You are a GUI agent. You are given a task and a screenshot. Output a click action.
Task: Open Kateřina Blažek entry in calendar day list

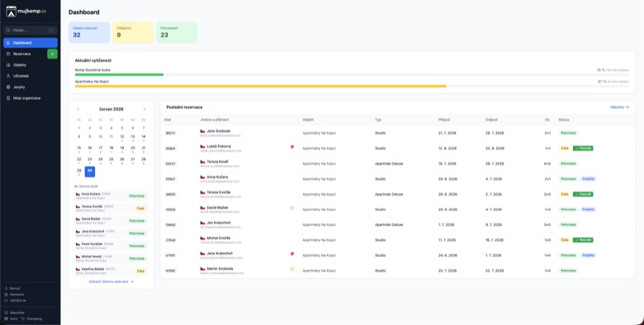[x=111, y=271]
